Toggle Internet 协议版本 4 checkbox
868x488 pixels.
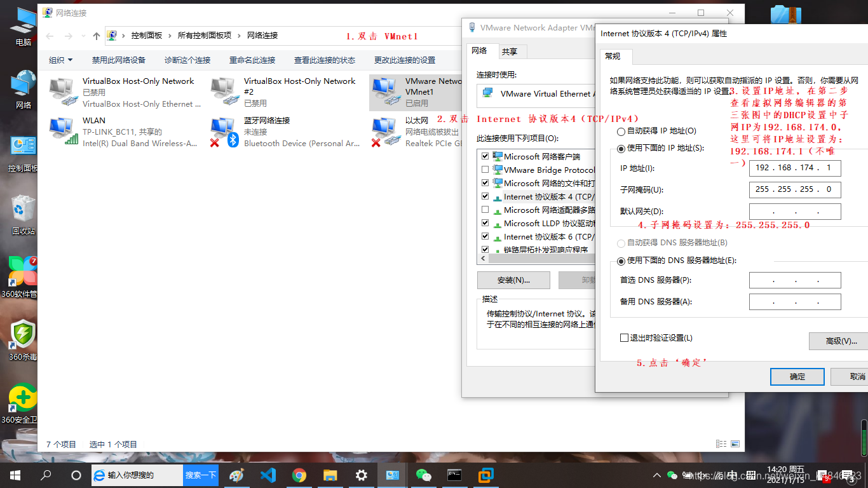[485, 196]
